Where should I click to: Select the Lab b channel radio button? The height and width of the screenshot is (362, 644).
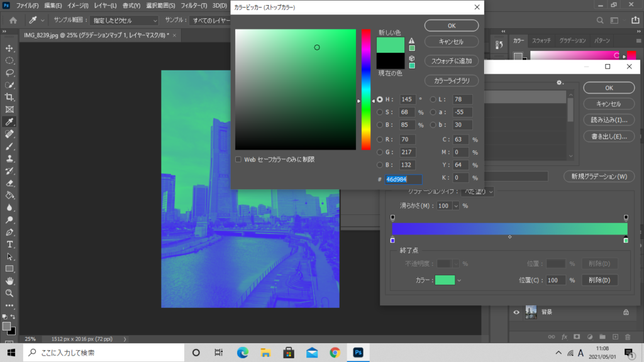433,125
